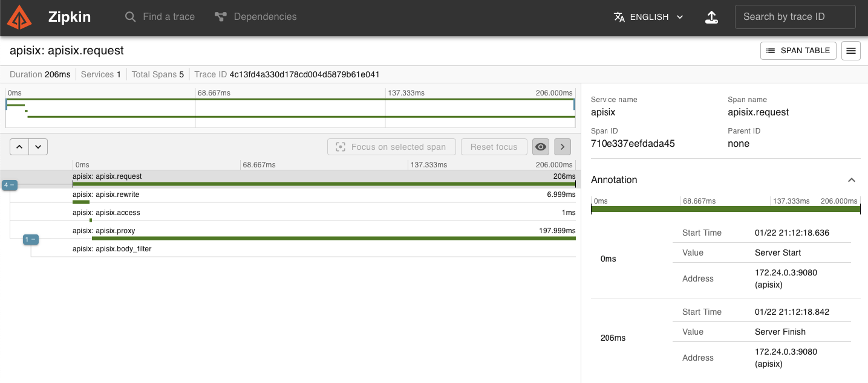Click the upload JSON trace icon
This screenshot has width=868, height=383.
pos(712,17)
